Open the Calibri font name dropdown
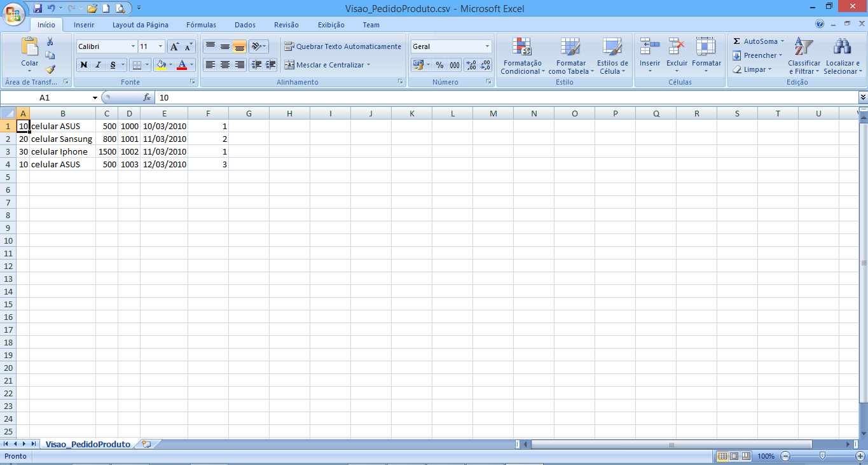 (x=133, y=46)
